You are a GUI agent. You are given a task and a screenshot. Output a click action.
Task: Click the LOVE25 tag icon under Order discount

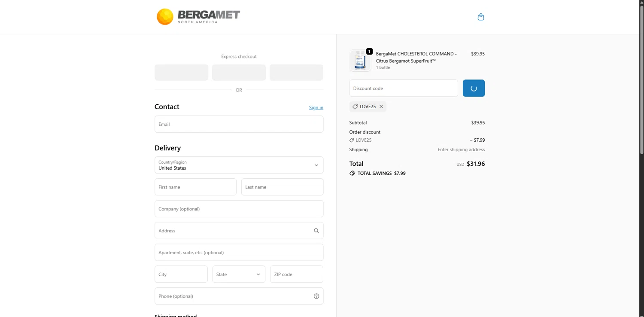[x=352, y=140]
